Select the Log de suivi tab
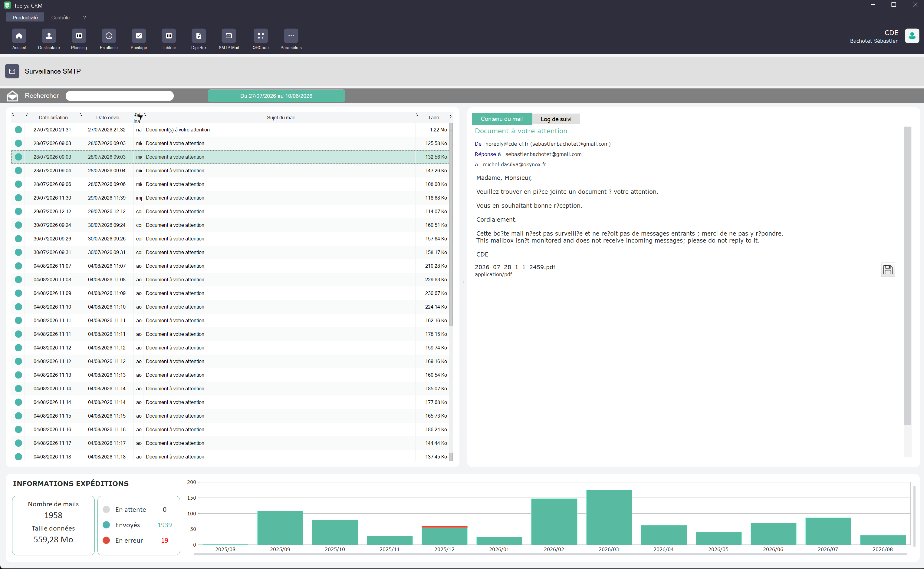 pos(556,119)
